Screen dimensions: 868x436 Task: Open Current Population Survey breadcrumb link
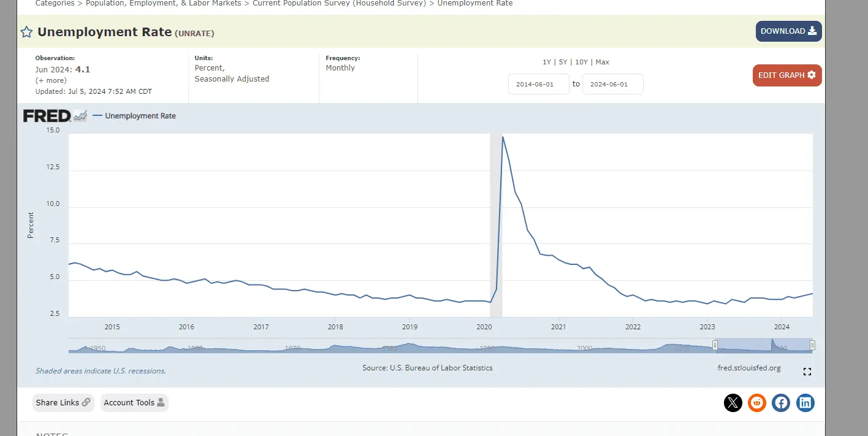[x=339, y=4]
